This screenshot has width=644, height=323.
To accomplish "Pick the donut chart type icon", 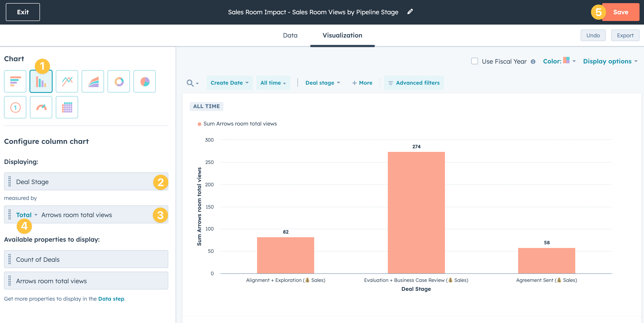I will [x=119, y=81].
